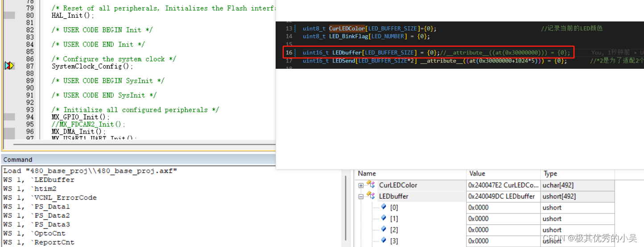
Task: Click commented //MX_FDCAN2_Init(); on line 95
Action: point(89,124)
